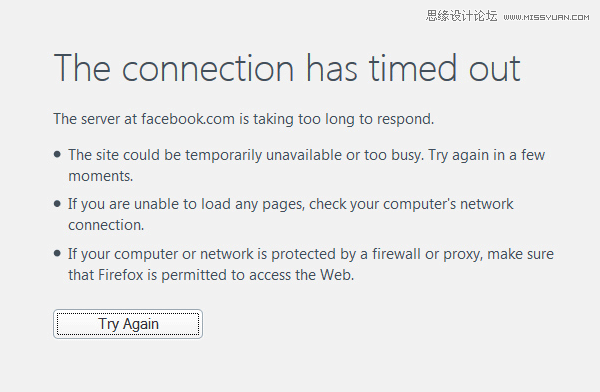
Task: Click the Try Again button
Action: (x=128, y=324)
